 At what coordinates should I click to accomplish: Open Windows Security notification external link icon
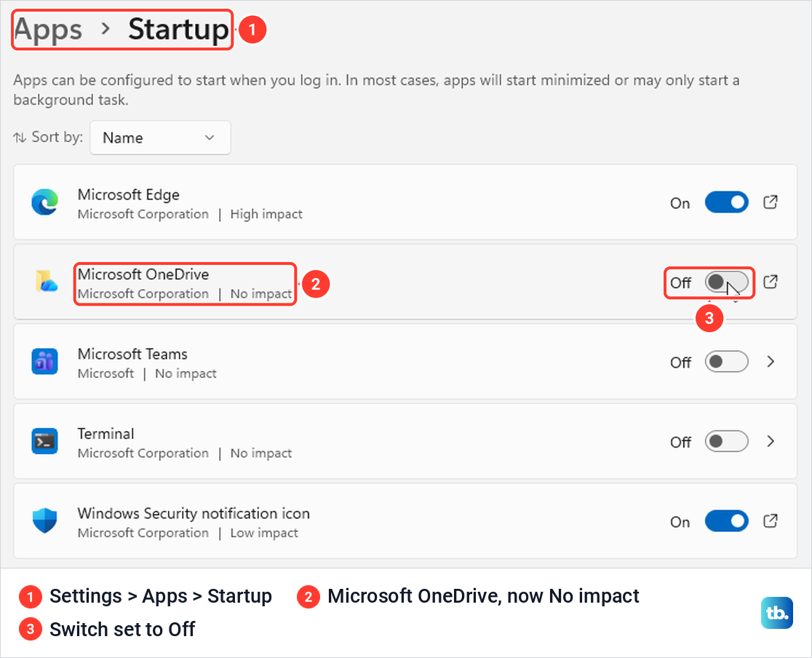coord(771,520)
